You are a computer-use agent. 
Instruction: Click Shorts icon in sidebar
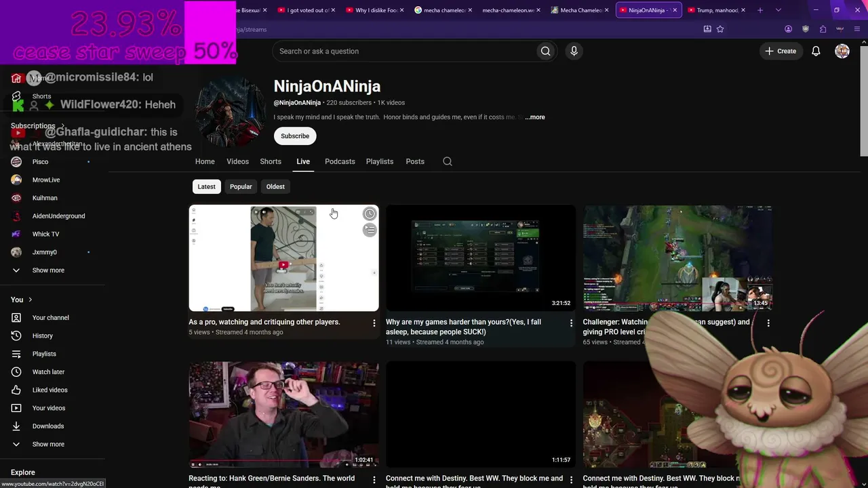pos(16,96)
